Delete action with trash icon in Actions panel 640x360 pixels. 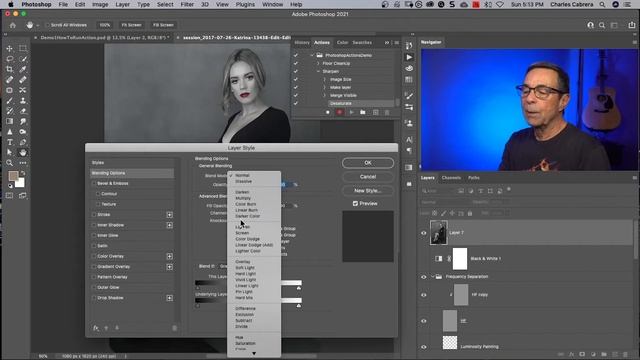[x=387, y=112]
